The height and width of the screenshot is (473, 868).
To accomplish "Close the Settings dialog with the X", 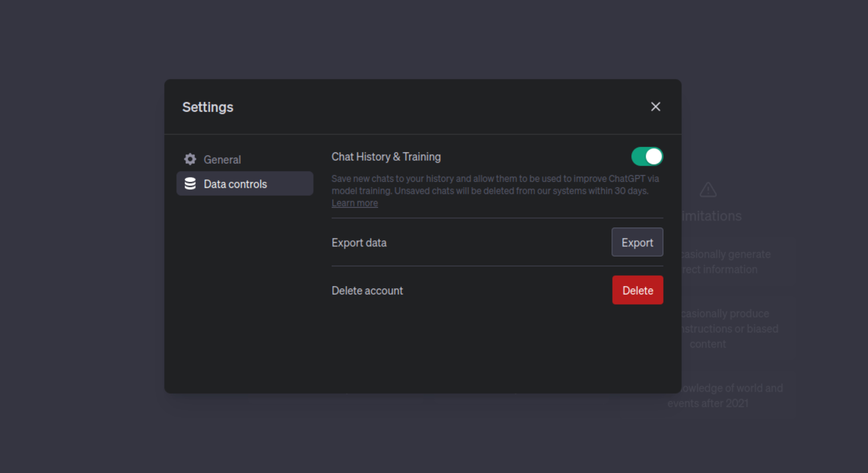I will pyautogui.click(x=655, y=106).
